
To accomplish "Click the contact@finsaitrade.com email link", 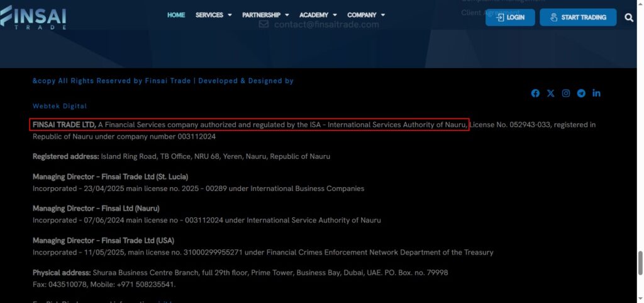I will tap(326, 25).
